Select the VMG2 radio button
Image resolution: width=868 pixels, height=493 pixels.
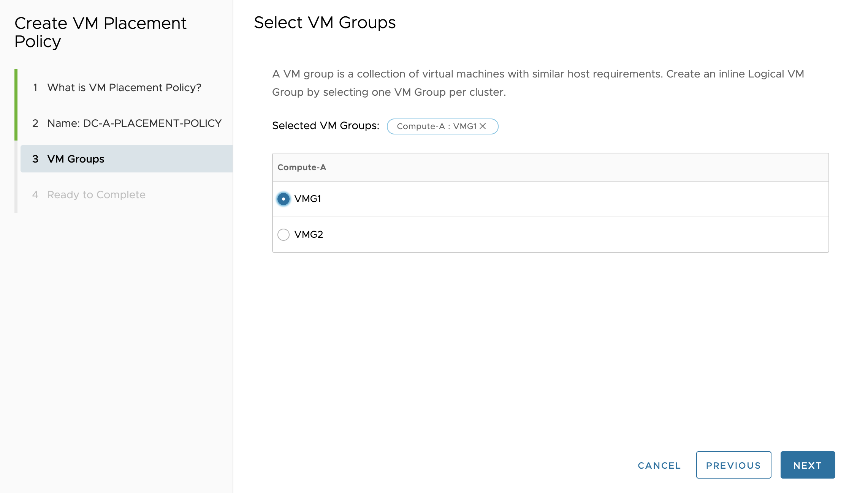(284, 235)
